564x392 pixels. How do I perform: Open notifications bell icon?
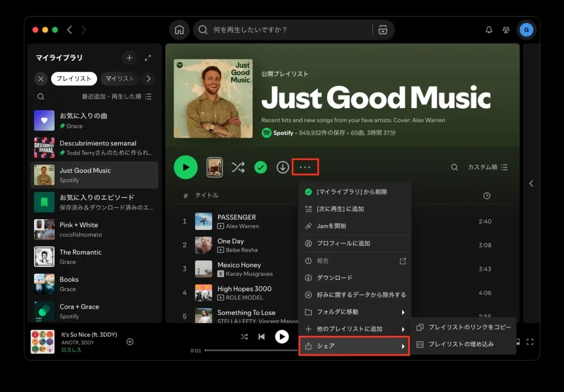pos(489,30)
